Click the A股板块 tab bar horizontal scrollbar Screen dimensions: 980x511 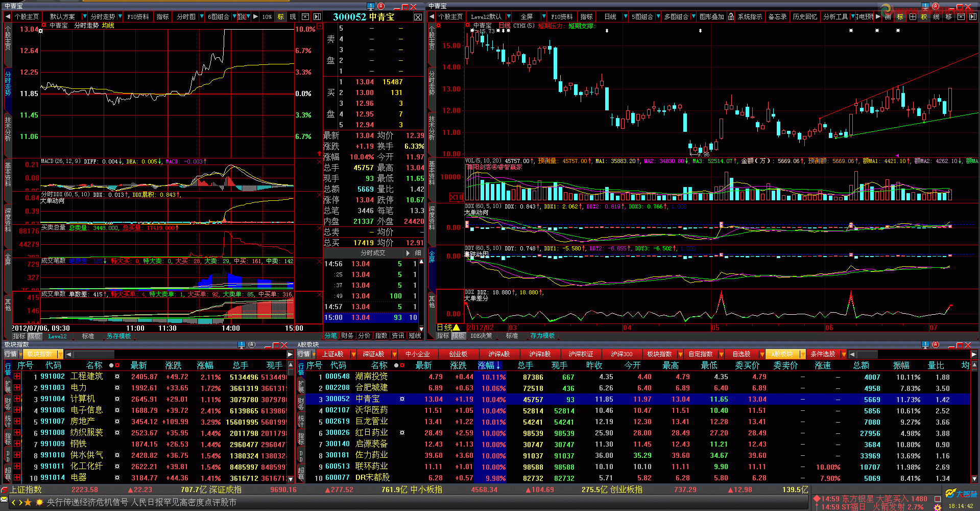click(x=913, y=354)
